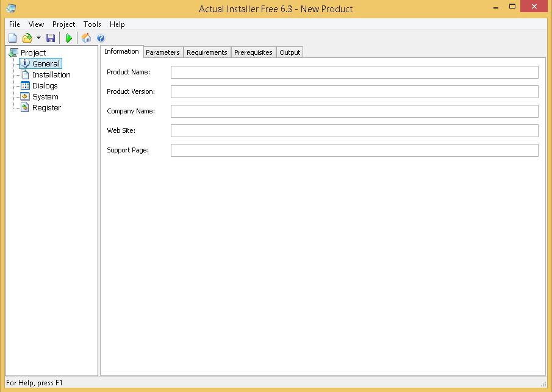Screen dimensions: 552x392
Task: Select the Installation page icon
Action: [26, 74]
